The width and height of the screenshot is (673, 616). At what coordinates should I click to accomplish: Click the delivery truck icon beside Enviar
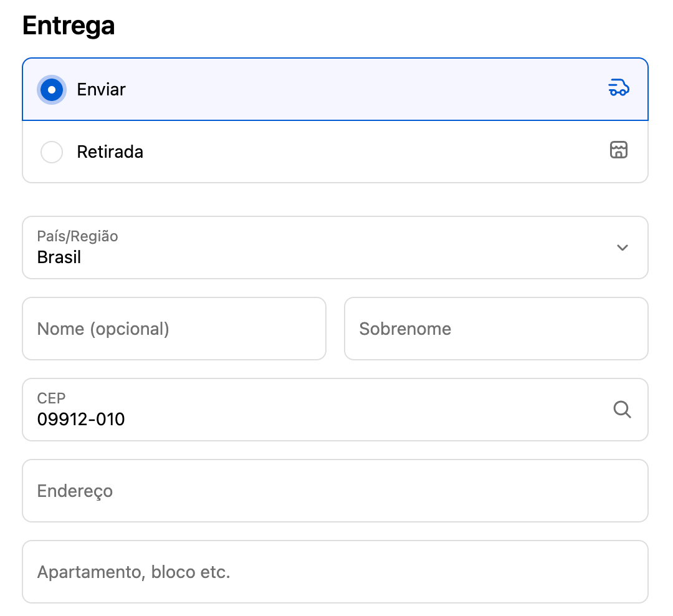[x=618, y=89]
